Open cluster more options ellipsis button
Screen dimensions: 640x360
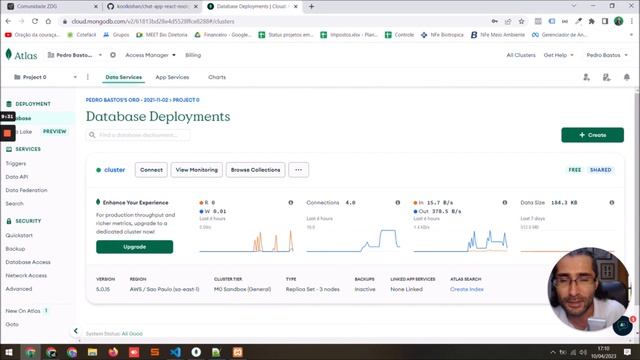298,170
